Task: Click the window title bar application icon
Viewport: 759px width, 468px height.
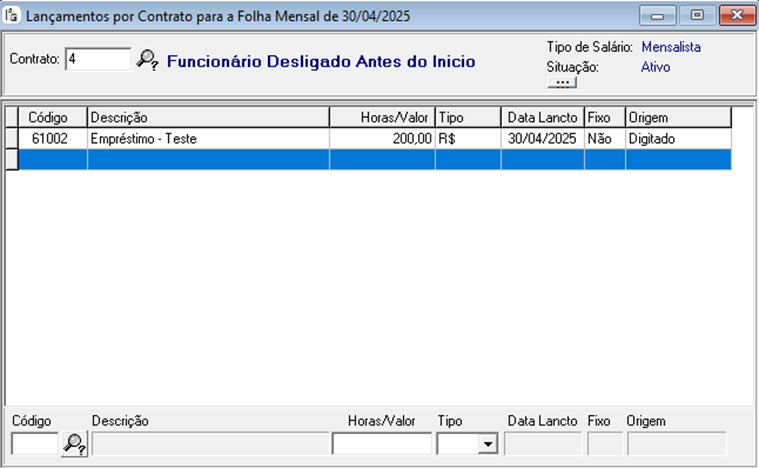Action: (13, 16)
